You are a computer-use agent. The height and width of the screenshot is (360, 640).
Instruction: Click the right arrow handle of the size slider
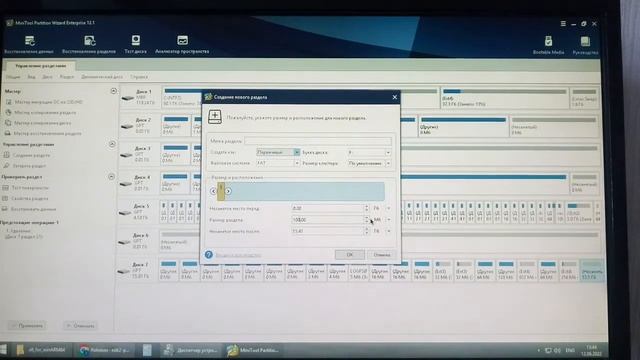tap(228, 191)
